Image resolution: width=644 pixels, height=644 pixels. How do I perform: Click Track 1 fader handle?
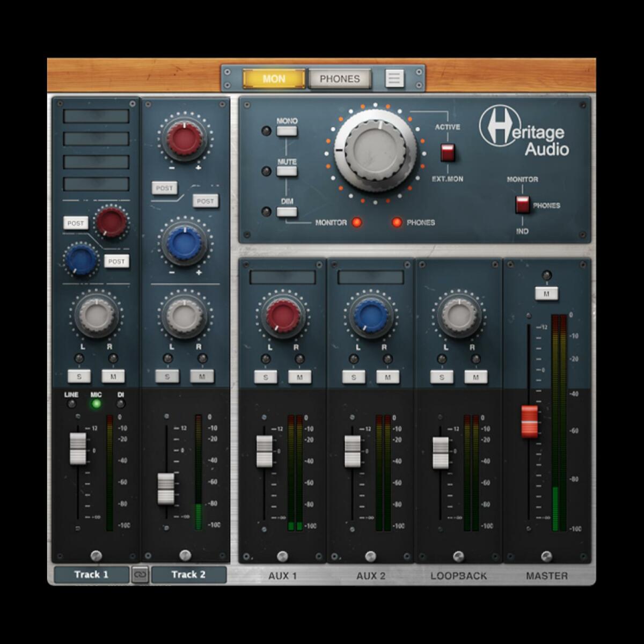[78, 448]
